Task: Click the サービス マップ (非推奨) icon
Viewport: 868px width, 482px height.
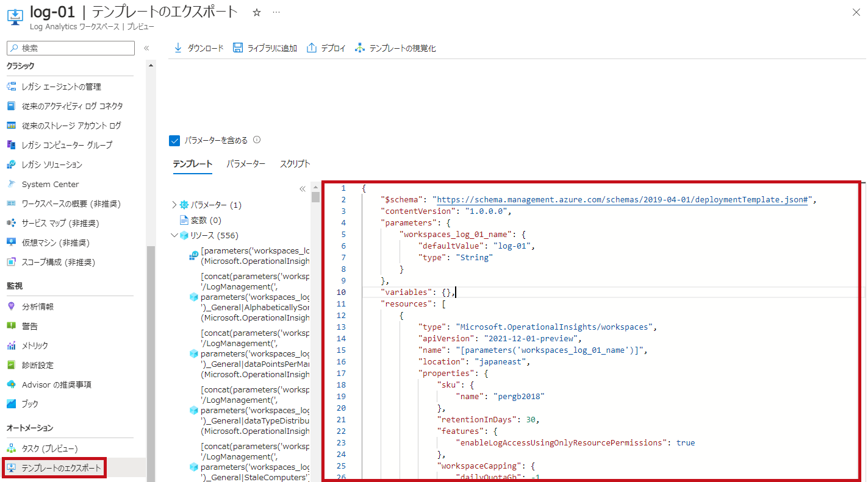Action: tap(11, 223)
